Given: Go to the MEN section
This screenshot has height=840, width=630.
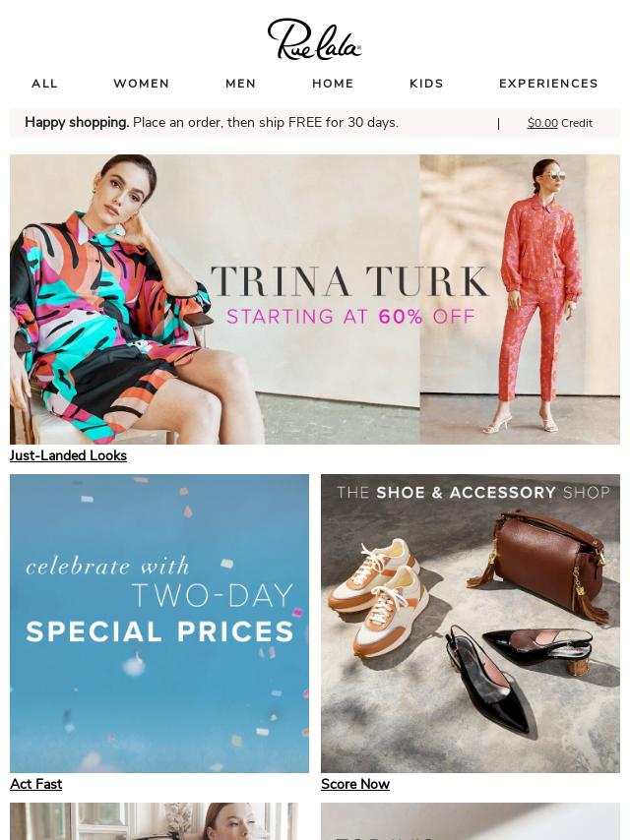Looking at the screenshot, I should pos(241,84).
